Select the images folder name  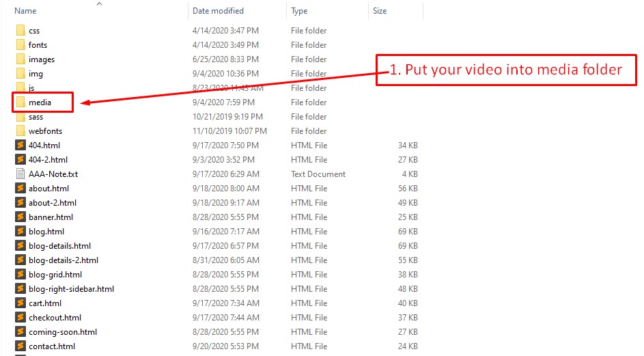click(x=42, y=59)
